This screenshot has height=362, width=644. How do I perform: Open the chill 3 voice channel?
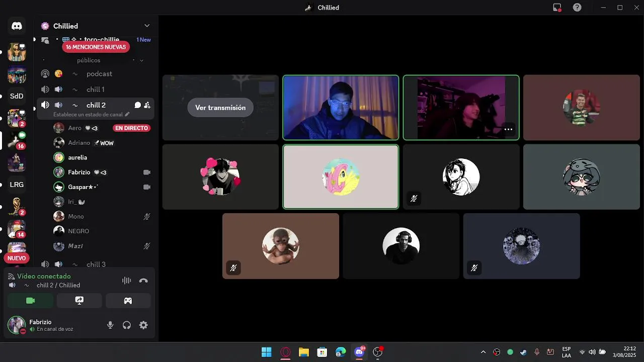click(x=96, y=264)
